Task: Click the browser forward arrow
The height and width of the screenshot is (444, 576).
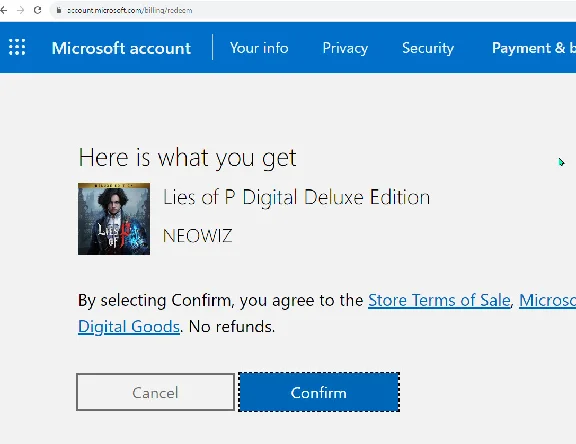Action: (21, 10)
